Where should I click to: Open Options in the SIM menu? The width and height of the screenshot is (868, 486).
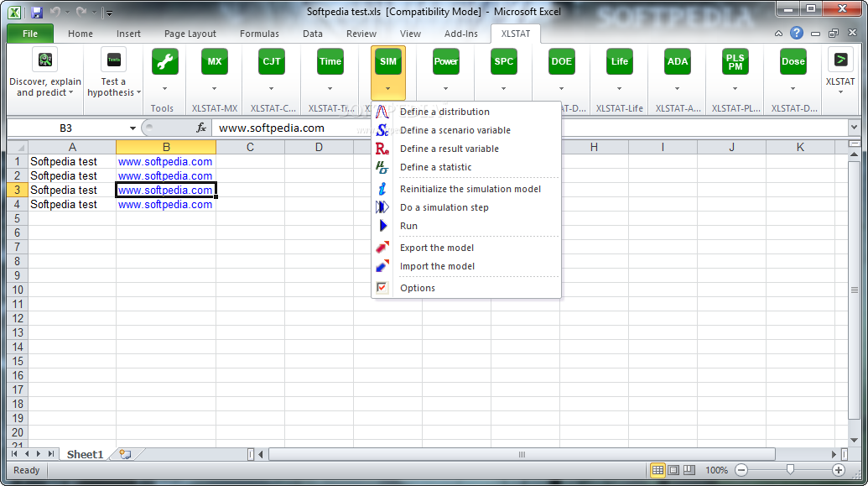click(466, 288)
